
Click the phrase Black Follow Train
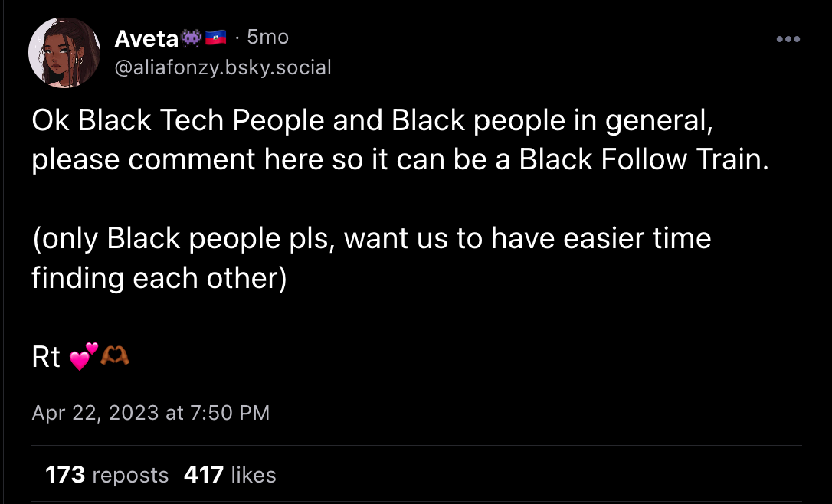(x=644, y=159)
